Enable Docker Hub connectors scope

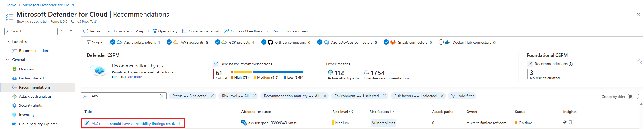[x=441, y=42]
